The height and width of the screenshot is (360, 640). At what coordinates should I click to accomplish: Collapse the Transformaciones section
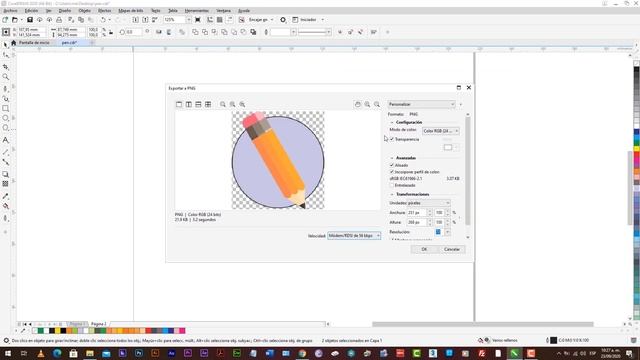(x=392, y=194)
